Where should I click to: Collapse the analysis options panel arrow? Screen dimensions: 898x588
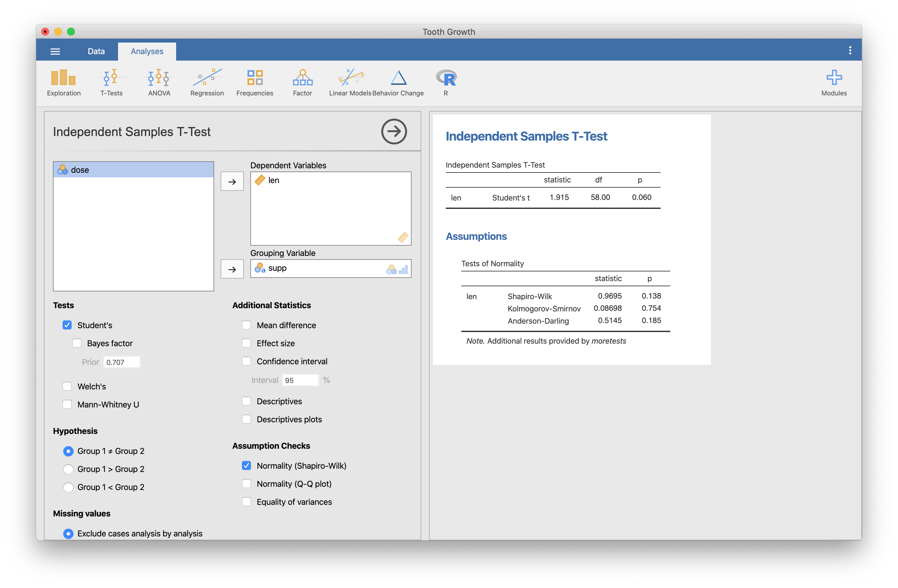coord(394,132)
